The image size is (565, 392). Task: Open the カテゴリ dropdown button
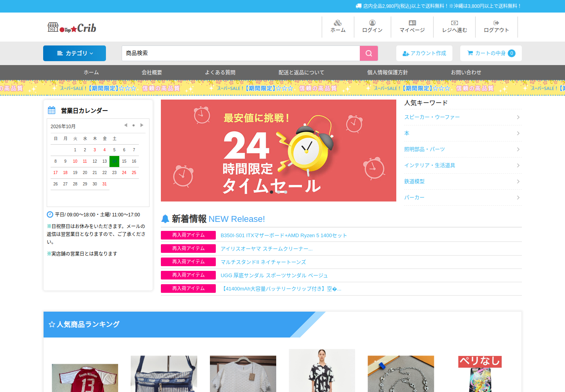tap(75, 53)
